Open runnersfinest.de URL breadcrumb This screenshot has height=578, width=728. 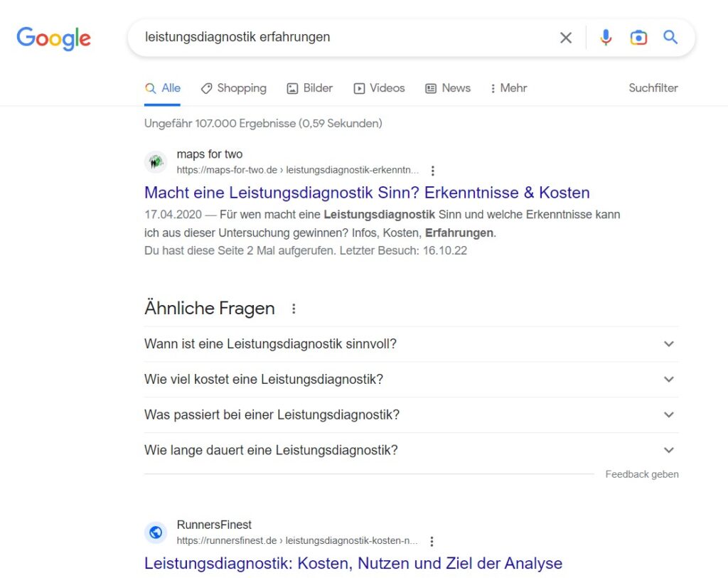[x=297, y=541]
